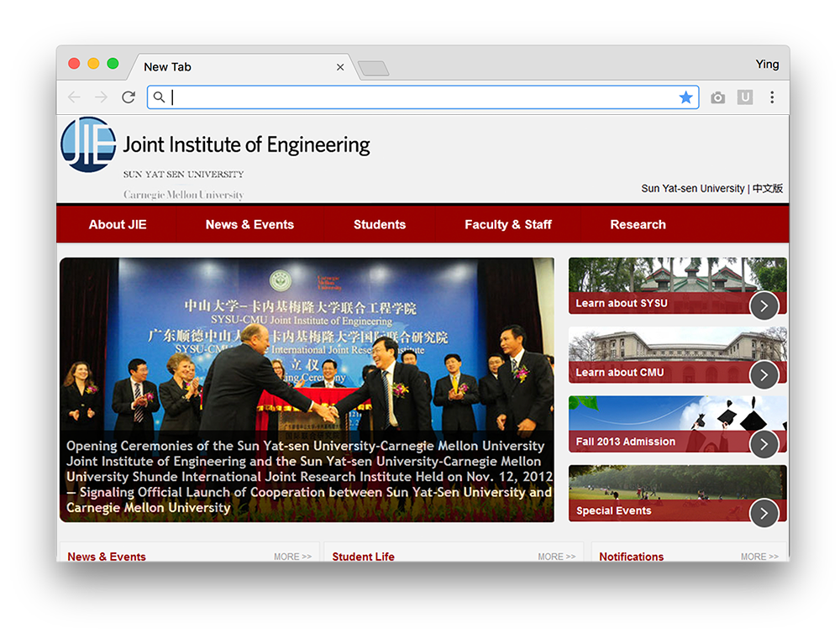Click the search magnifier in address bar
The height and width of the screenshot is (633, 840).
click(159, 97)
